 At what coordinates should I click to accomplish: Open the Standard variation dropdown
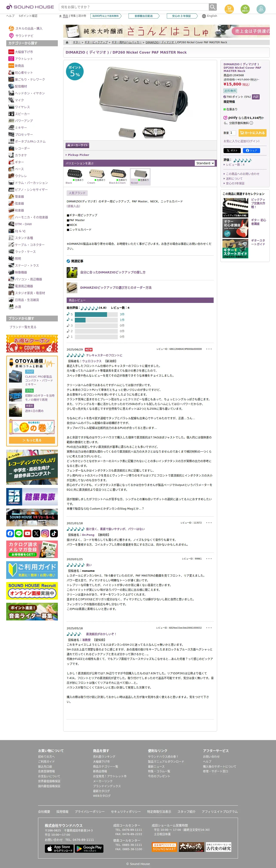pyautogui.click(x=205, y=163)
